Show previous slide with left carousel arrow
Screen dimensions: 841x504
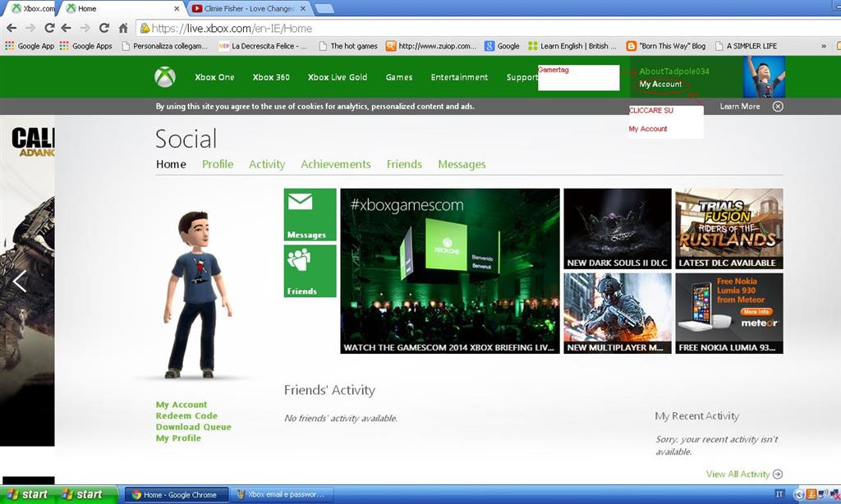(20, 281)
